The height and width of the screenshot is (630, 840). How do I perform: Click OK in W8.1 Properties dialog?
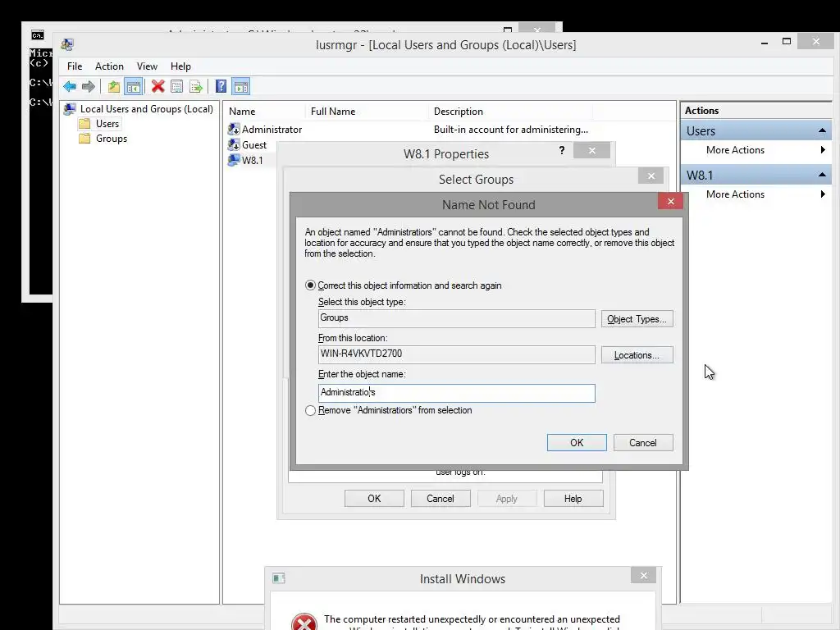click(x=374, y=499)
